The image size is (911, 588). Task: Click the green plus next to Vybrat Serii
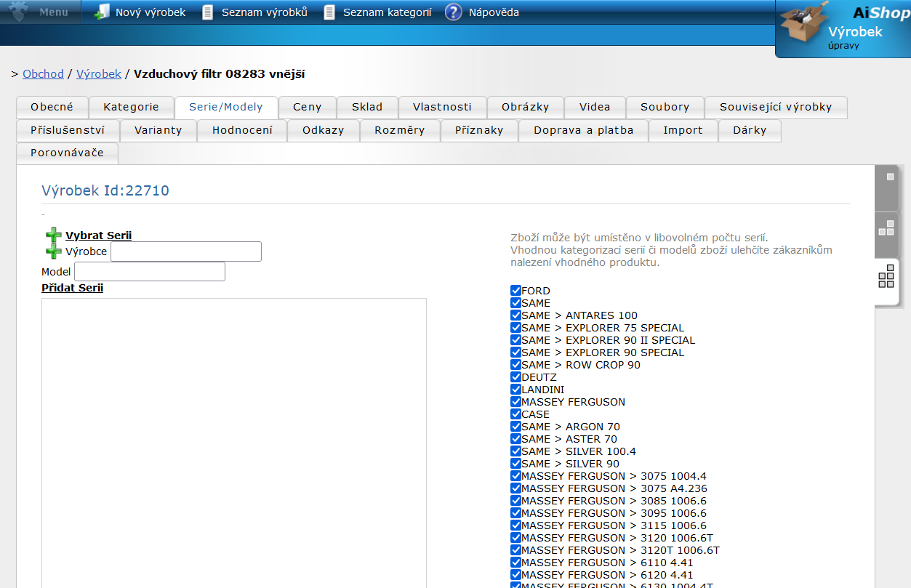(x=54, y=235)
